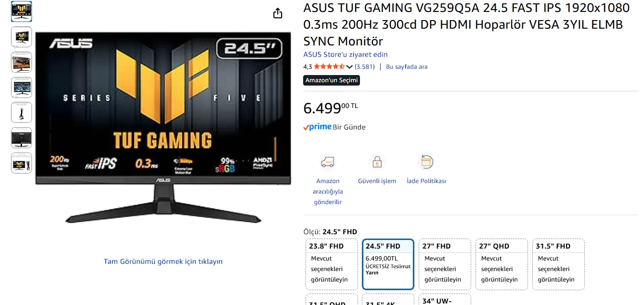644x305 pixels.
Task: Click the return policy box icon
Action: click(426, 162)
